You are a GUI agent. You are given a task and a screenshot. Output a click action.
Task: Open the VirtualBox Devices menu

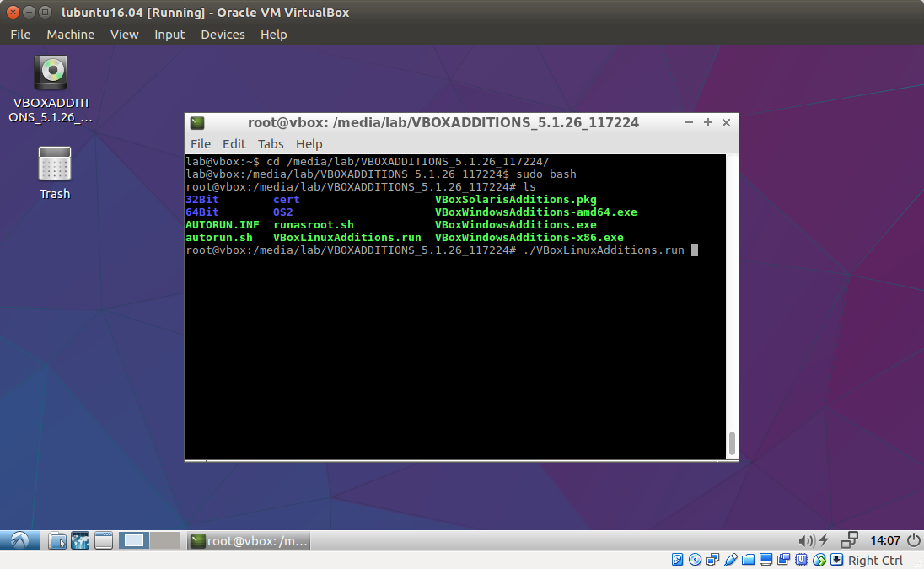[x=223, y=35]
